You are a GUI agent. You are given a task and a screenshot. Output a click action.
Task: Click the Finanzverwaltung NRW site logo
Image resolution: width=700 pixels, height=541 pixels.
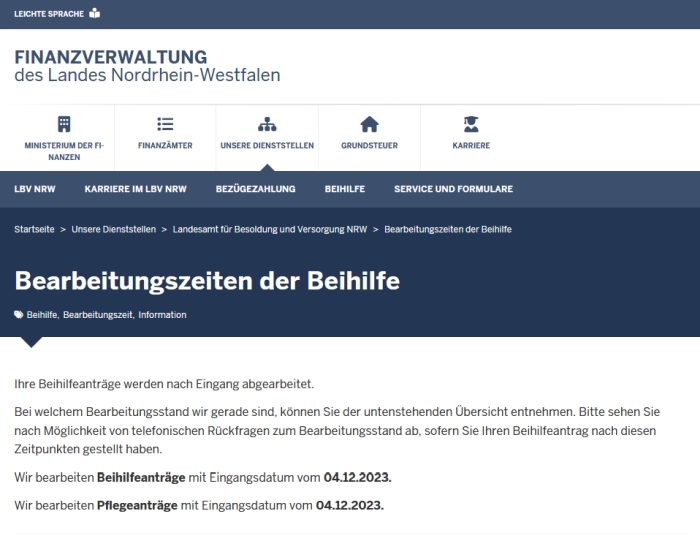[147, 66]
